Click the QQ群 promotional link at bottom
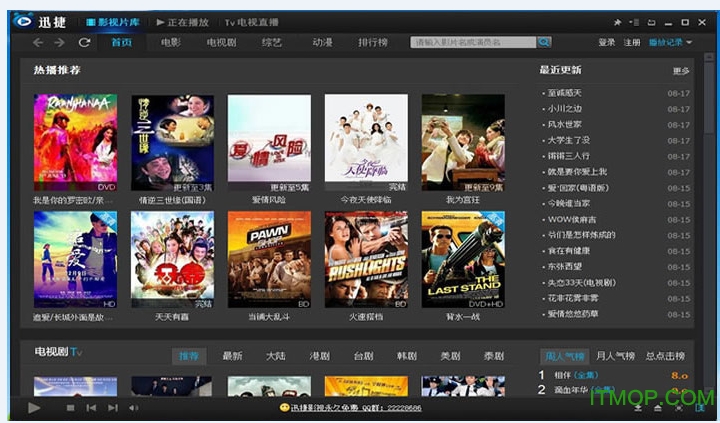The image size is (720, 423). coord(356,408)
